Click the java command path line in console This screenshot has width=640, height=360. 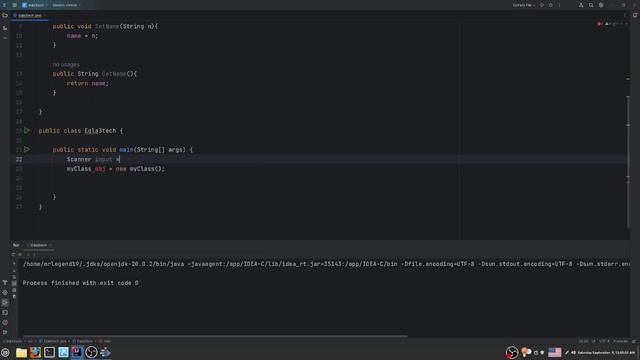[326, 264]
